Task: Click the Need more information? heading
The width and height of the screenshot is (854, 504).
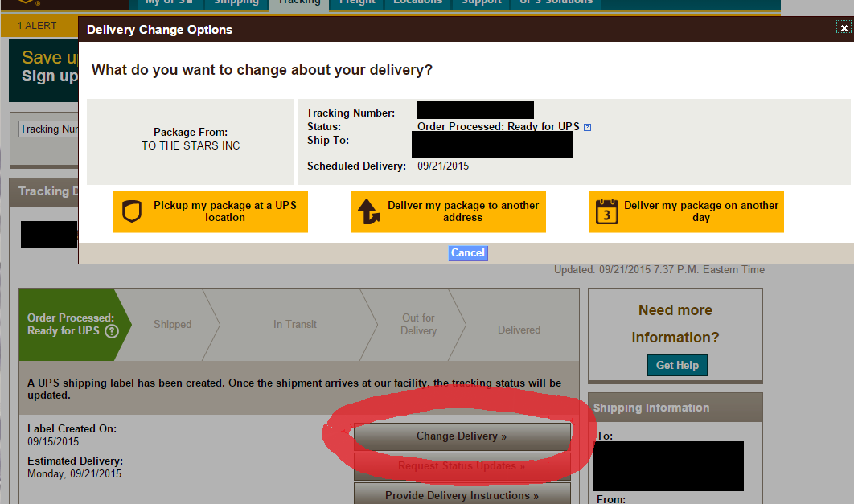Action: tap(675, 324)
